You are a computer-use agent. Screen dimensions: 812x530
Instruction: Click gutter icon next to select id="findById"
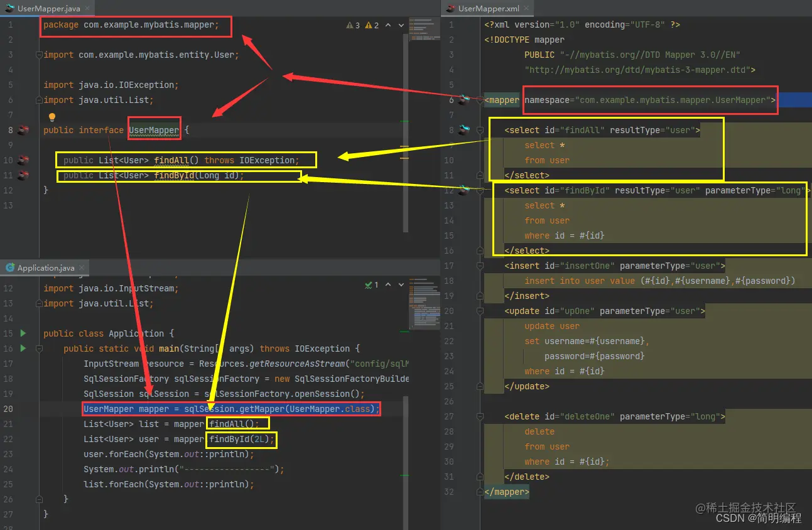(464, 190)
